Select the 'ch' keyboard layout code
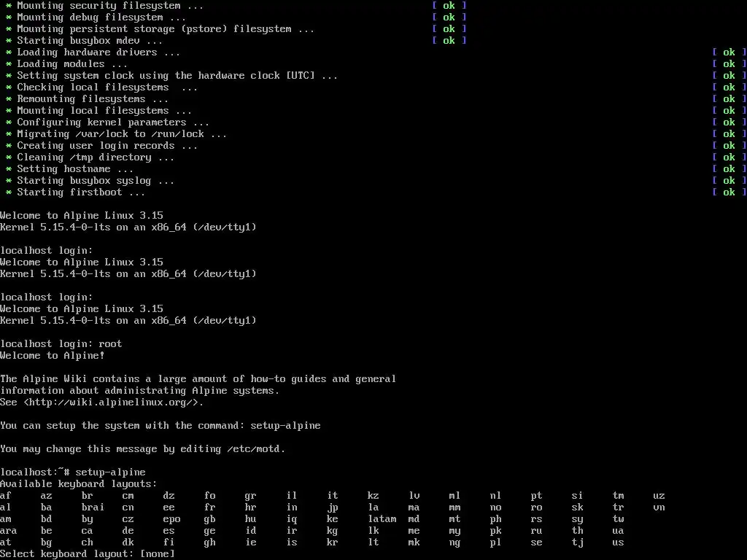 coord(88,542)
